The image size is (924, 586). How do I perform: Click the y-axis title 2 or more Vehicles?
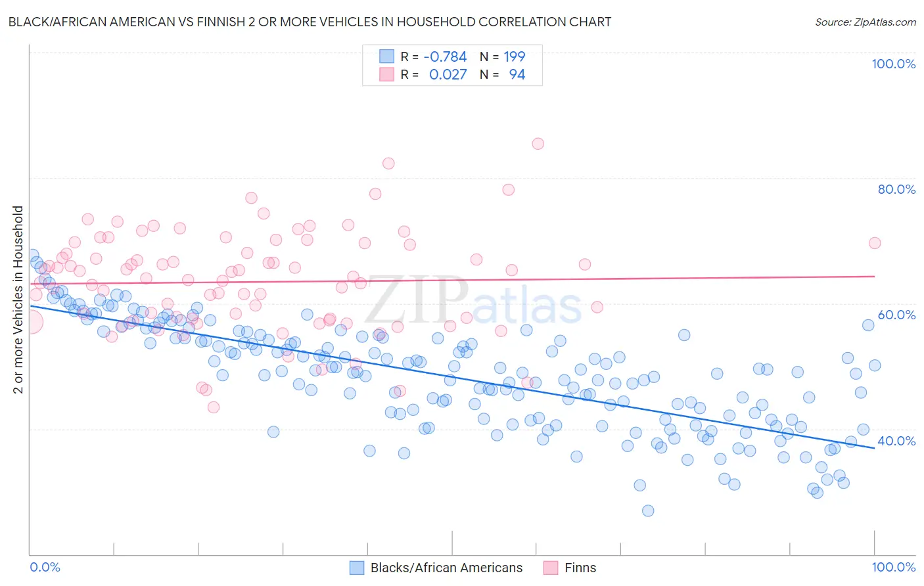(18, 300)
